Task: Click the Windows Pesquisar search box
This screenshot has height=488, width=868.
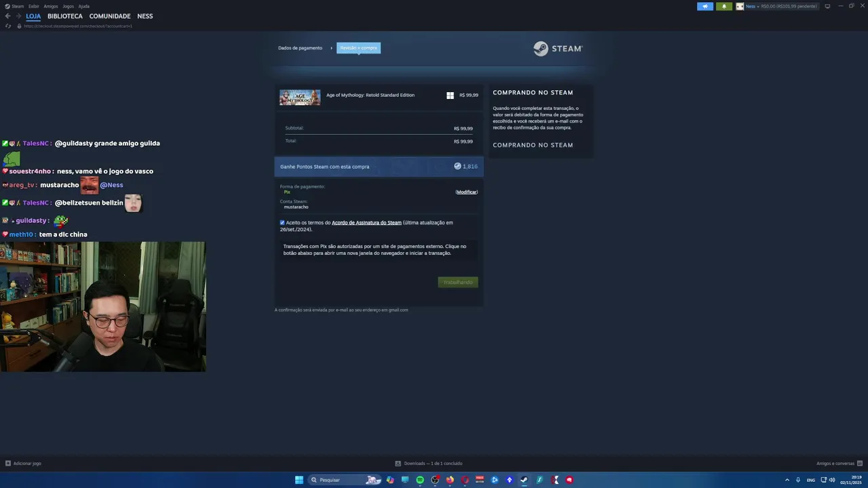Action: click(344, 480)
